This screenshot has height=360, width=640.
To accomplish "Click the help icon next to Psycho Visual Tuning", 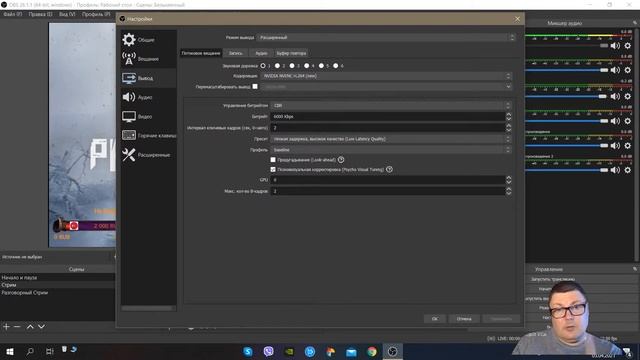I will (389, 169).
